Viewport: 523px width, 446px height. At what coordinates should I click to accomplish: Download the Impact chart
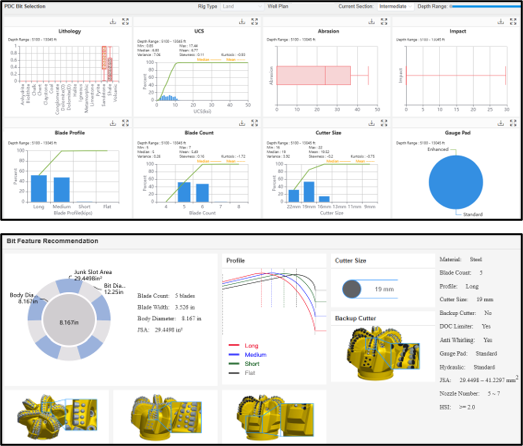click(501, 22)
